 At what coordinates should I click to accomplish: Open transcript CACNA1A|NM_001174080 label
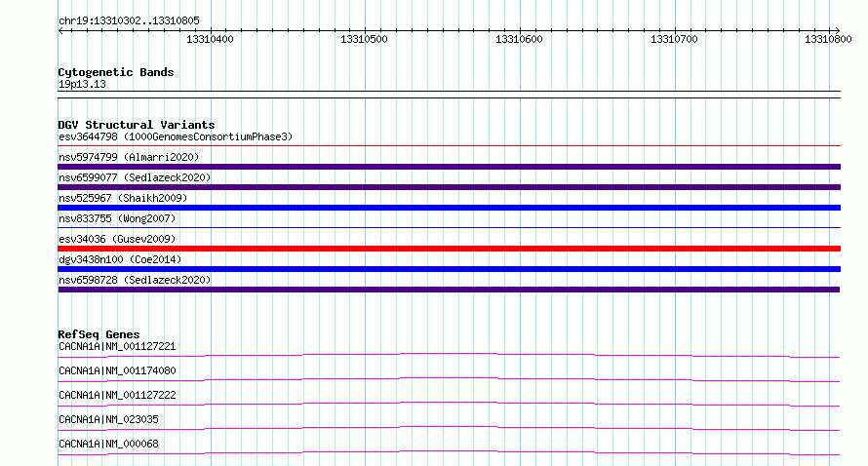point(117,370)
